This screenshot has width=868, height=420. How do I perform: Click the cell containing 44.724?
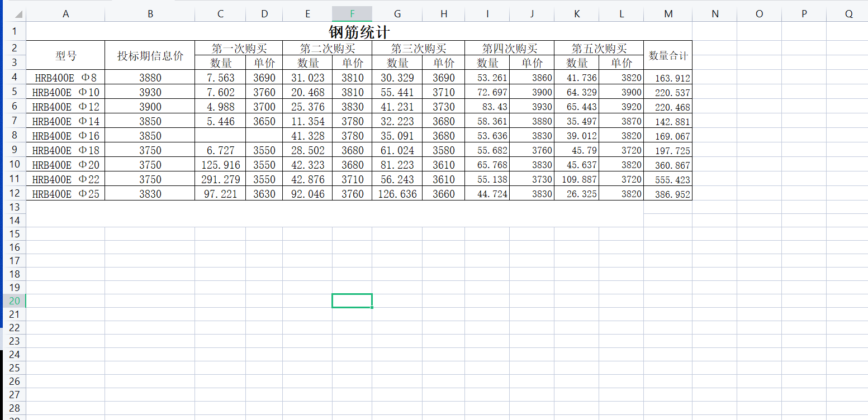(x=487, y=193)
